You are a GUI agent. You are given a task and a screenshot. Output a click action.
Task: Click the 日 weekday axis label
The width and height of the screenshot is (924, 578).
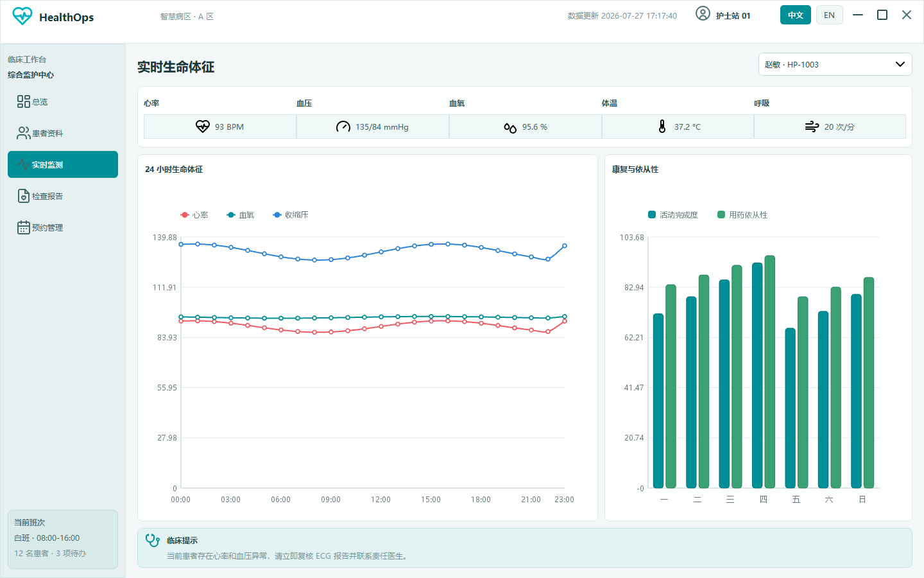point(862,500)
